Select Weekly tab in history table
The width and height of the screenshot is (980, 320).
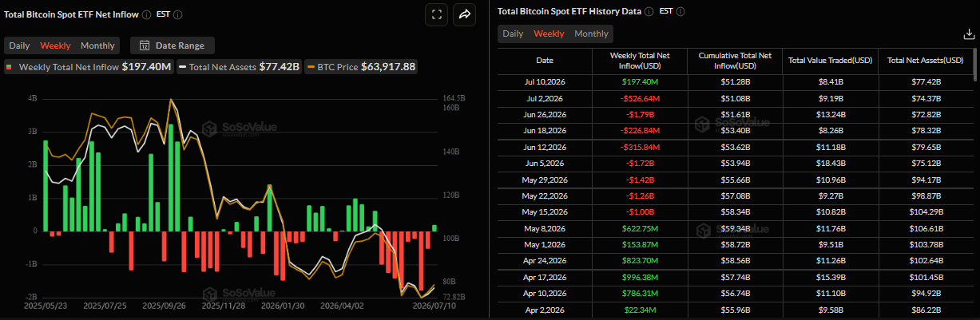549,34
